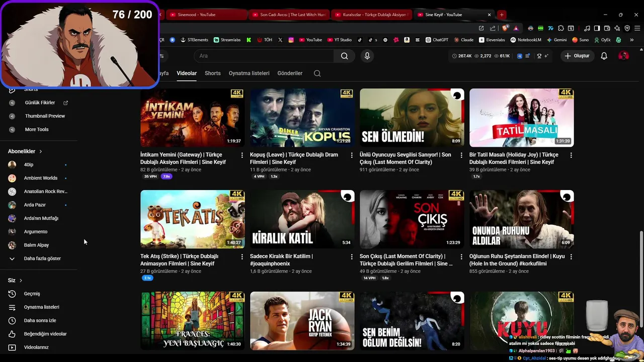Open more options for Oğlunun Ruhu video
Image resolution: width=644 pixels, height=362 pixels.
point(571,257)
